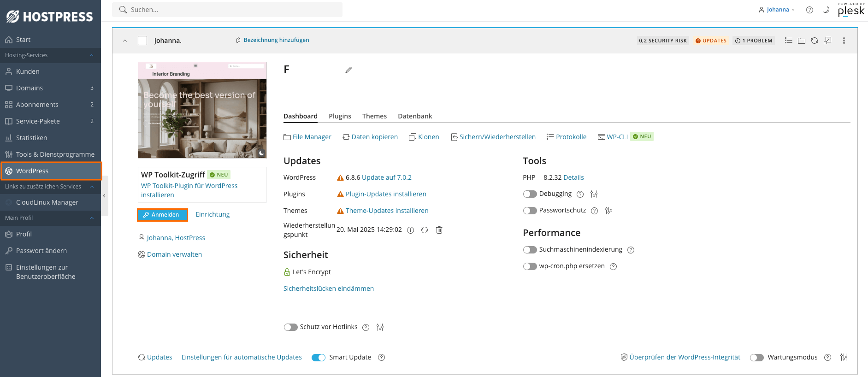Click help icon next to Wartungsmodus
Screen dimensions: 868x377
coord(828,357)
